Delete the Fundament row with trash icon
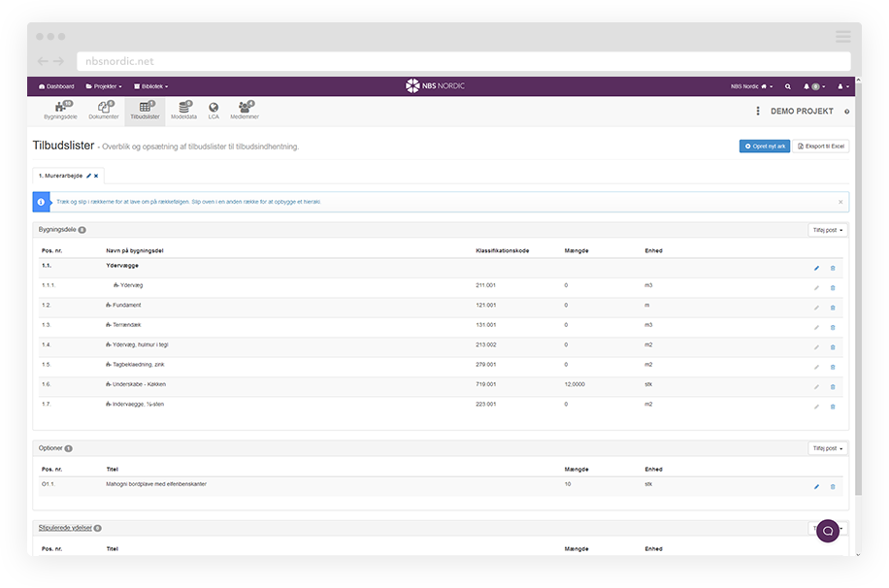This screenshot has height=588, width=889. point(832,307)
